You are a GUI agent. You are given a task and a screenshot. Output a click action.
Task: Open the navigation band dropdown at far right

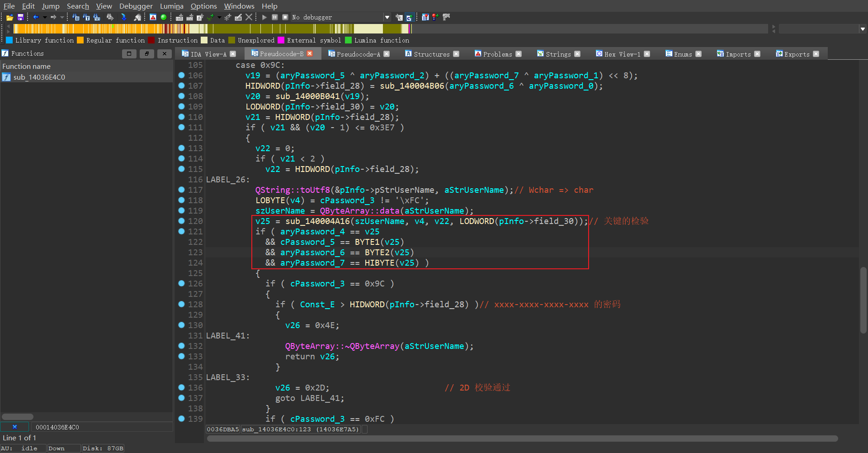[x=863, y=29]
